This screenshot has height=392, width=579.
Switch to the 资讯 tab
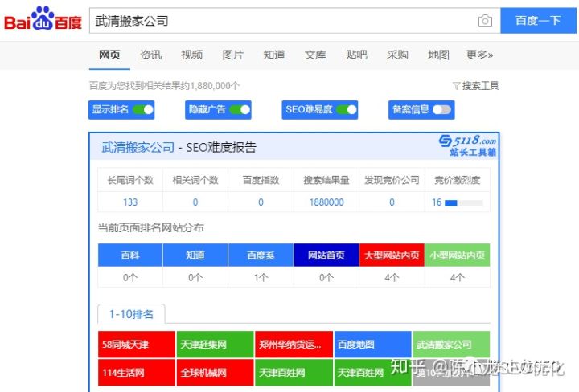150,55
